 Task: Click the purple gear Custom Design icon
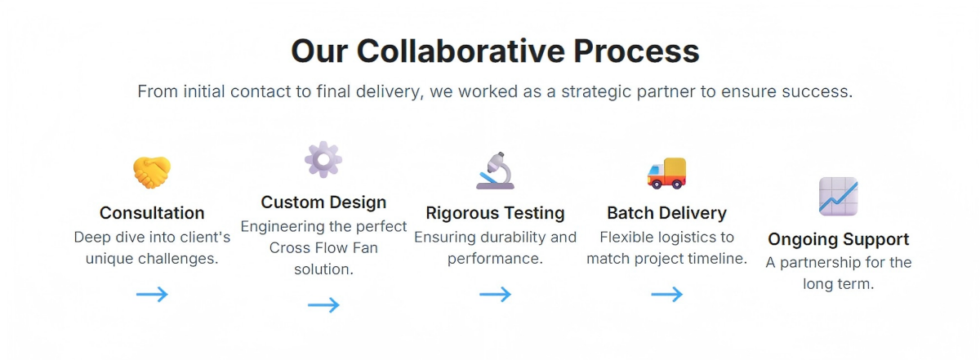323,159
